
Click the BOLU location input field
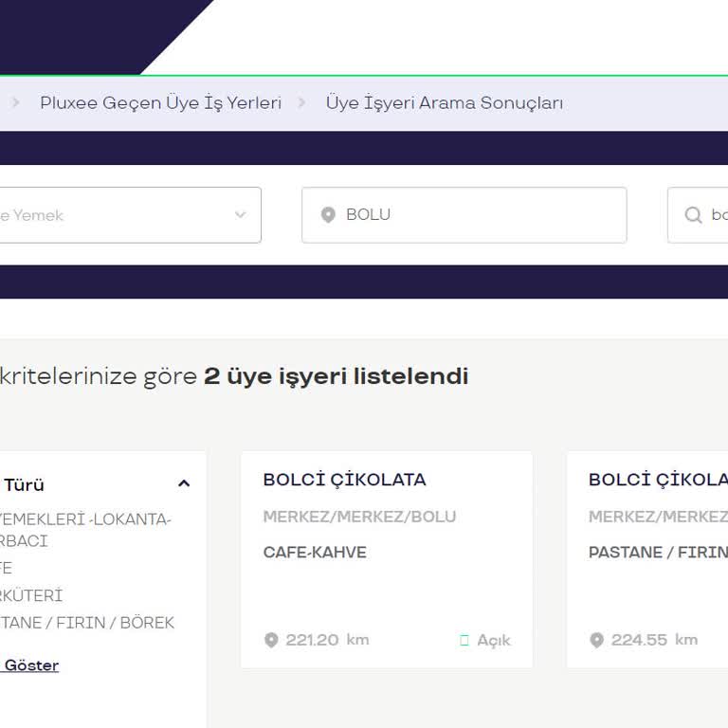click(x=464, y=215)
